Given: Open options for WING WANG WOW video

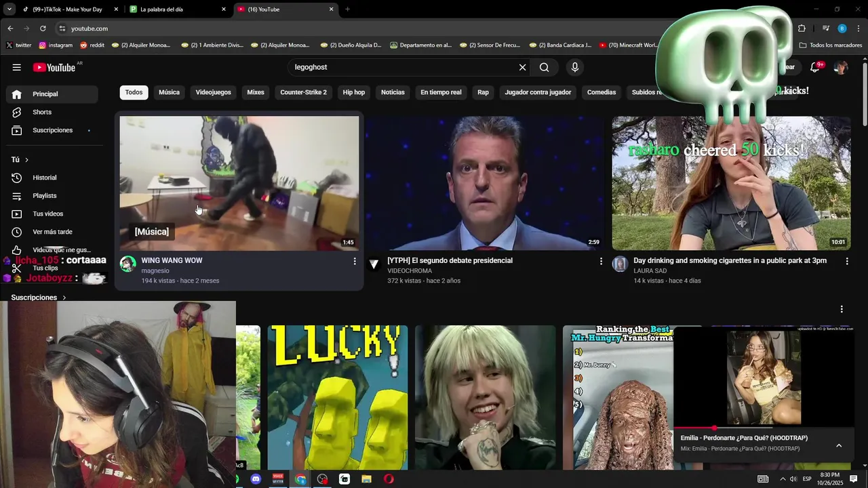Looking at the screenshot, I should (x=354, y=261).
